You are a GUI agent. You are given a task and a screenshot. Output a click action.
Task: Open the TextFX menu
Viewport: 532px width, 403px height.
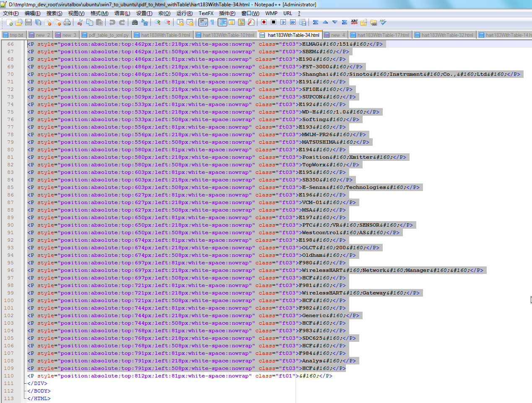click(x=206, y=13)
